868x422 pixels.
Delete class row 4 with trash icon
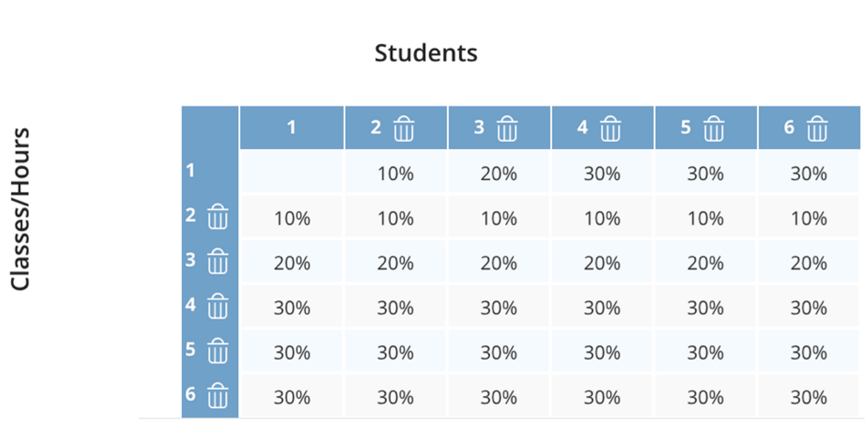click(217, 306)
